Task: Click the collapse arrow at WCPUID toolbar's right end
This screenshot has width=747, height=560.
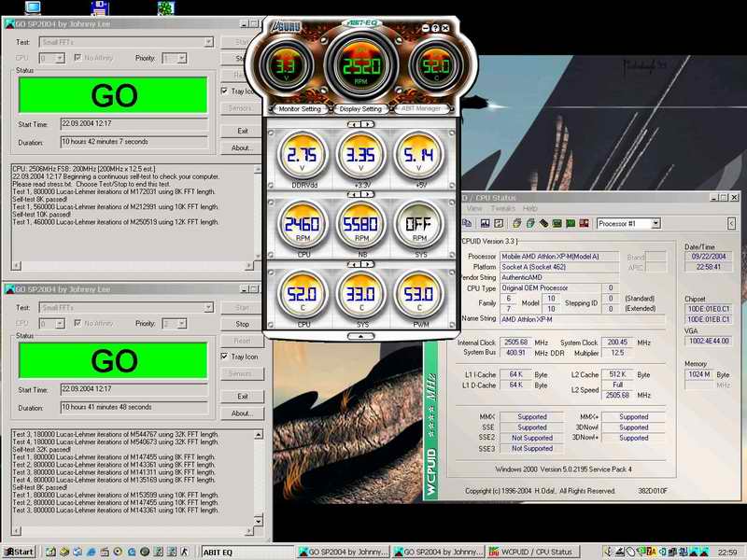Action: (x=732, y=223)
